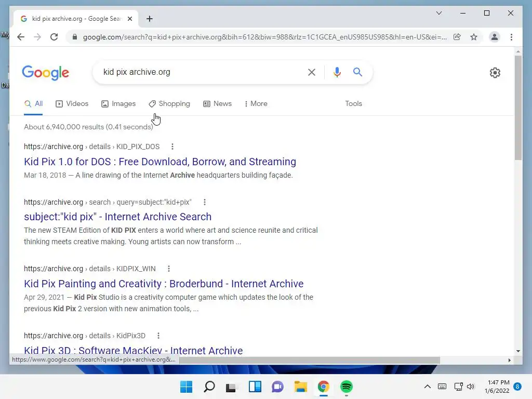
Task: Expand the More search categories
Action: tap(256, 104)
